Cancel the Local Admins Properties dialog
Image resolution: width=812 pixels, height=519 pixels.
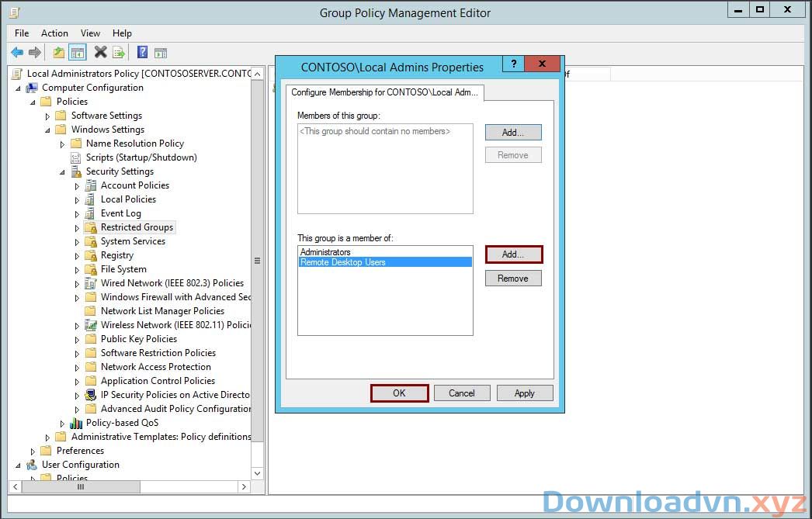[x=462, y=393]
